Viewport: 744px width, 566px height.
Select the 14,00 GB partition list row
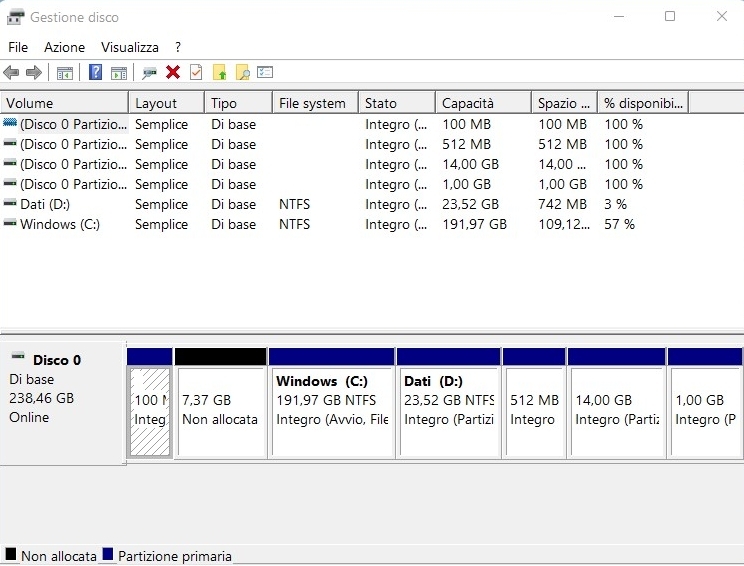point(344,164)
